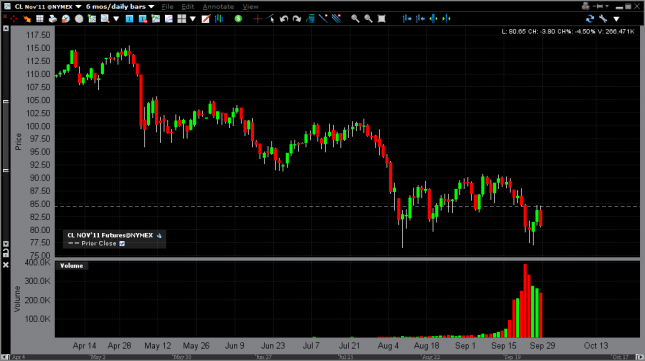Open the grid table view icon

40,19
